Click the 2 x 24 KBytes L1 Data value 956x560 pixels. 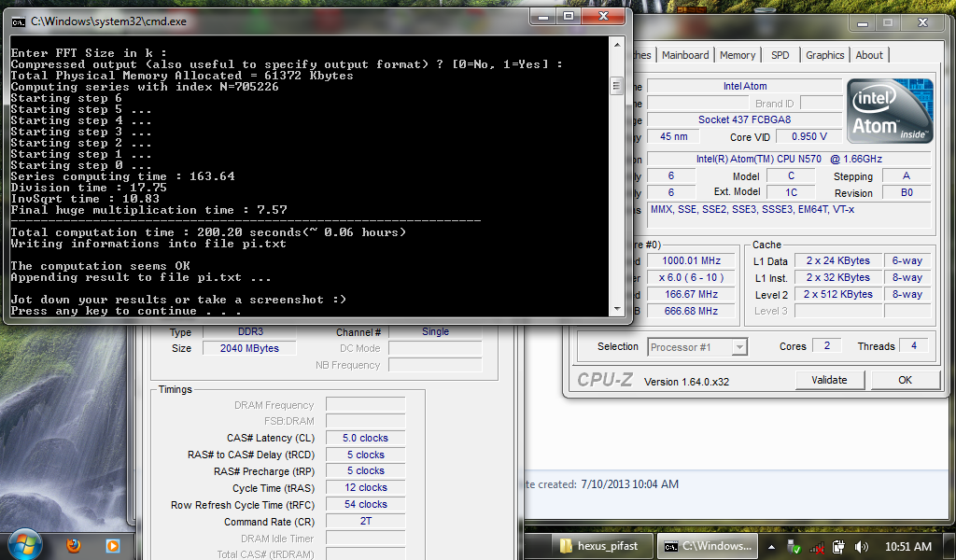[x=837, y=260]
